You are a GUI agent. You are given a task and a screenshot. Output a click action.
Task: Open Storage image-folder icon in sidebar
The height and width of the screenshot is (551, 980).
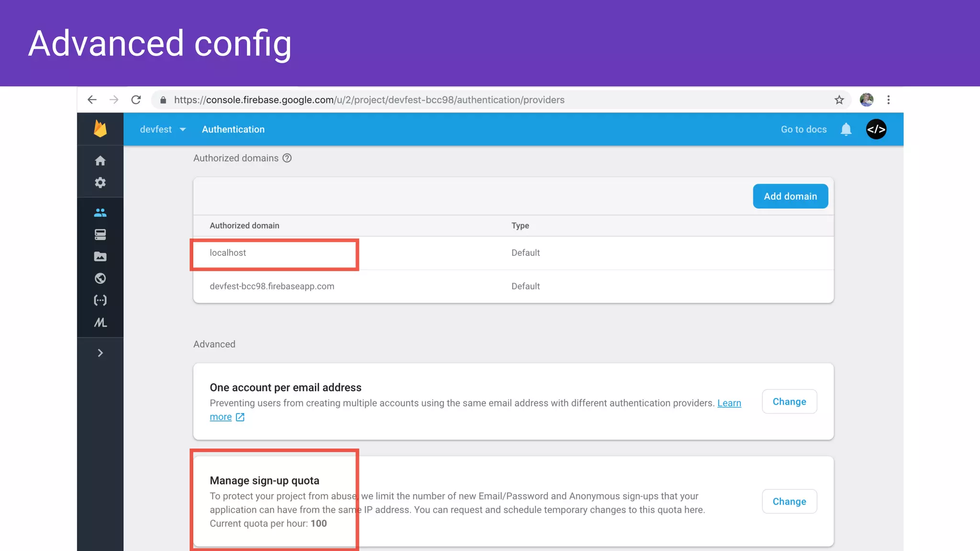[x=100, y=256]
